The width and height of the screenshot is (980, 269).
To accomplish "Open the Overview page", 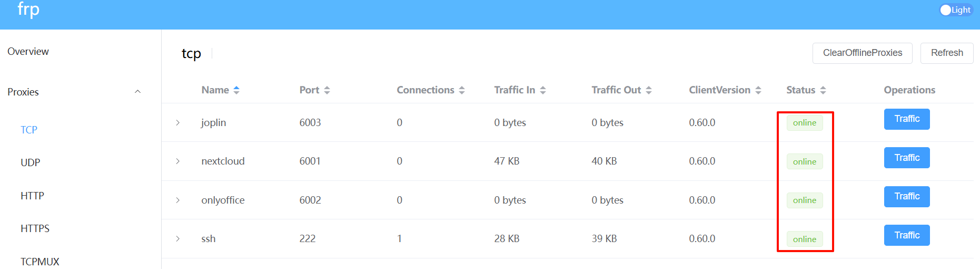I will (x=28, y=51).
